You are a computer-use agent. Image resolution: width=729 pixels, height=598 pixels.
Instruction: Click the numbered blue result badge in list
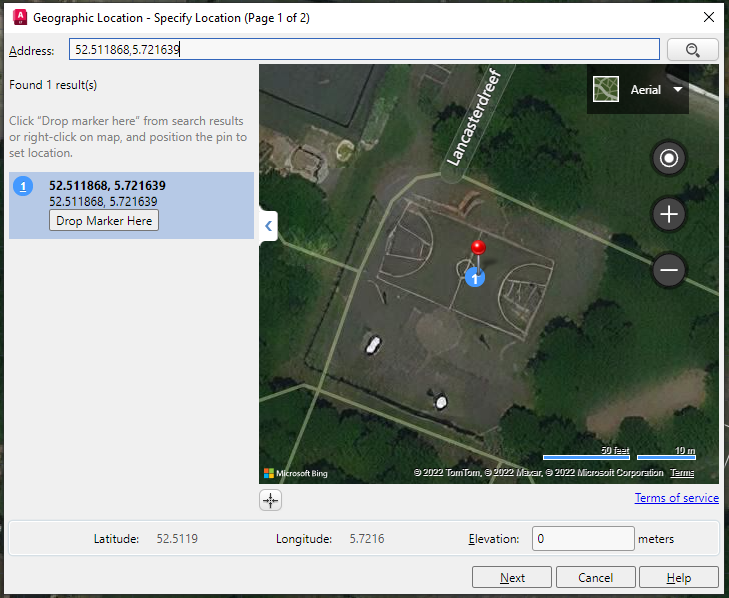click(x=25, y=186)
